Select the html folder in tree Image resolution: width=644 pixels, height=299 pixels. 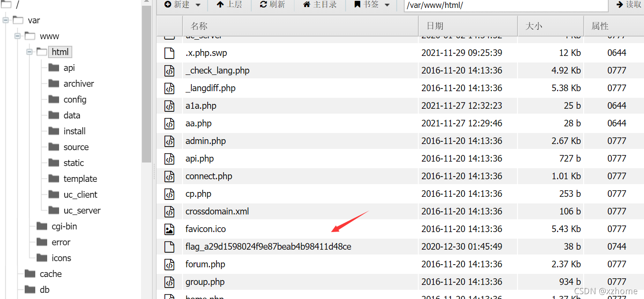click(x=60, y=52)
